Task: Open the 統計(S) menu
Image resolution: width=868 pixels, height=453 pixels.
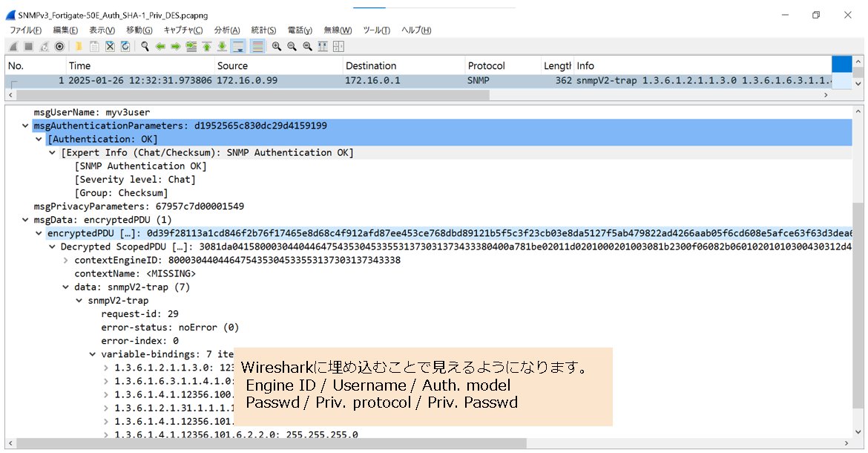Action: tap(263, 30)
